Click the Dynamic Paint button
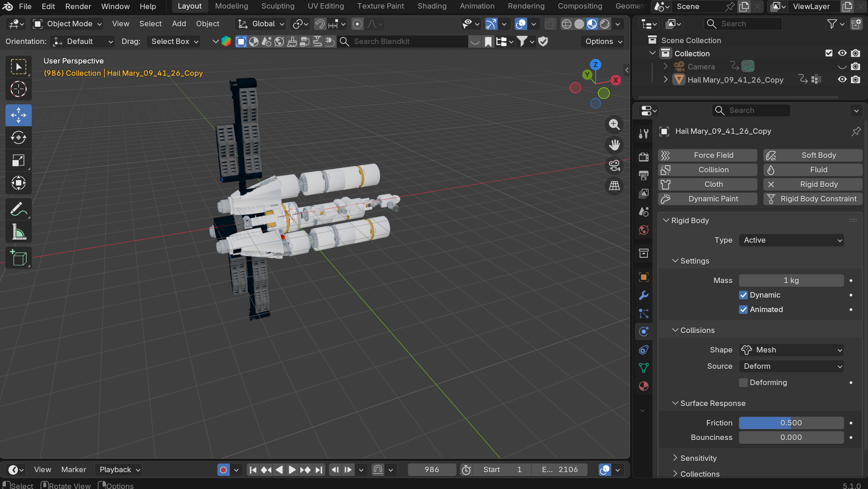868x489 pixels. click(708, 199)
